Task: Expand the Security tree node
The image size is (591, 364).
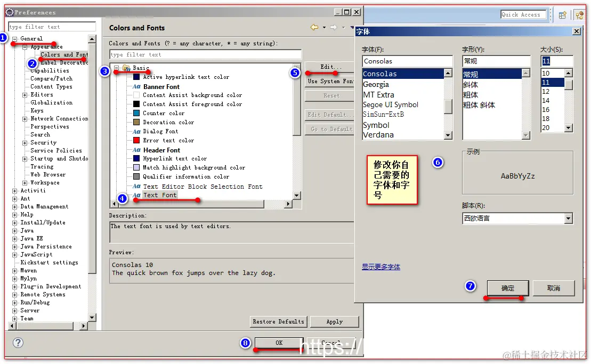Action: point(25,143)
